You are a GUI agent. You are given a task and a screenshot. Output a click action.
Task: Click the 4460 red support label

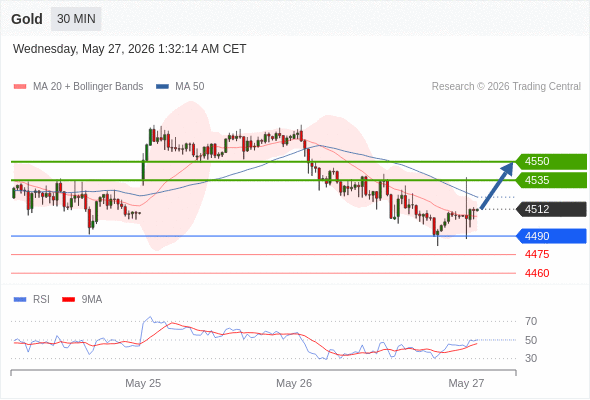[537, 273]
